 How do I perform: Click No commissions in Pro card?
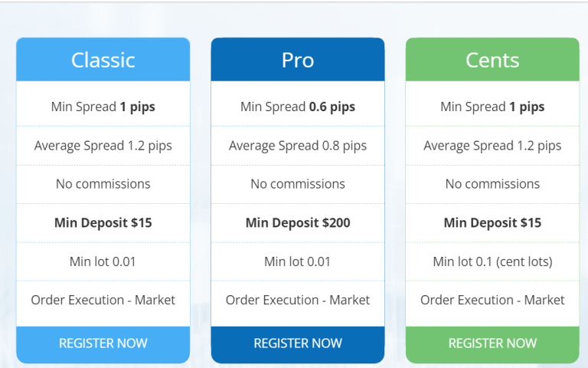[x=298, y=184]
